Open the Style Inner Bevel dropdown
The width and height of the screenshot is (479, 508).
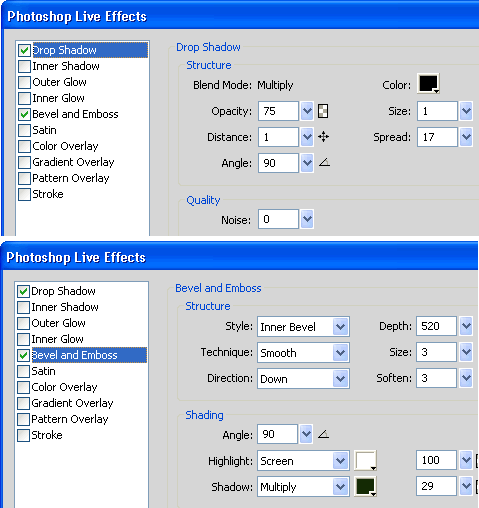point(303,326)
